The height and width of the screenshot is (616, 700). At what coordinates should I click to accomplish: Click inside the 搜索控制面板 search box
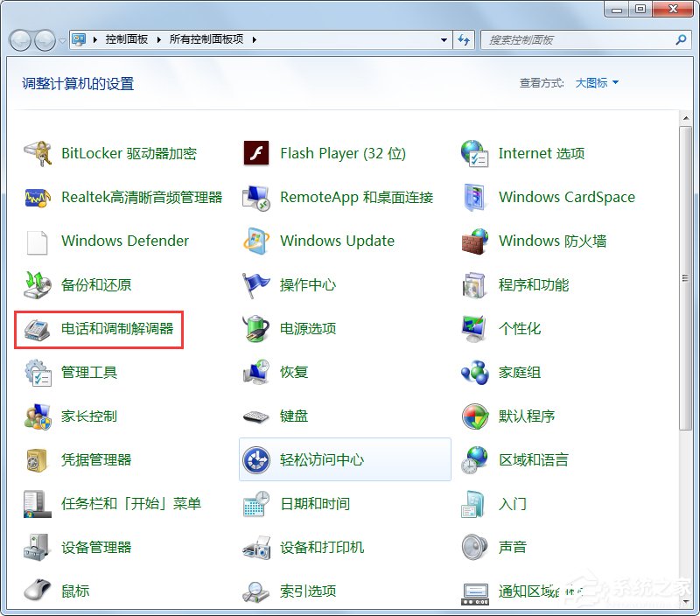click(x=569, y=39)
